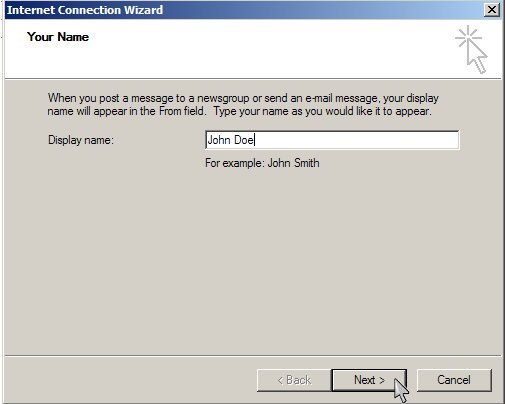The image size is (505, 404).
Task: Click the wizard cursor icon in header
Action: tap(471, 49)
